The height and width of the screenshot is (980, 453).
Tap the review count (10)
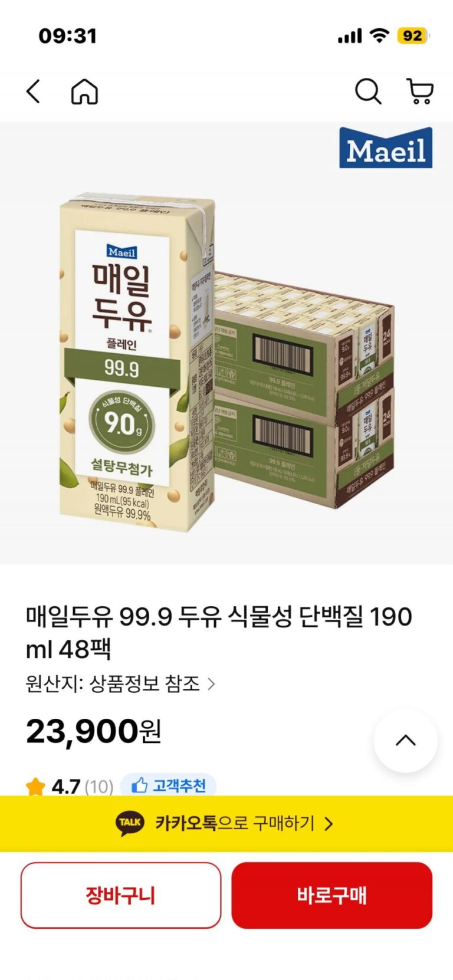99,787
